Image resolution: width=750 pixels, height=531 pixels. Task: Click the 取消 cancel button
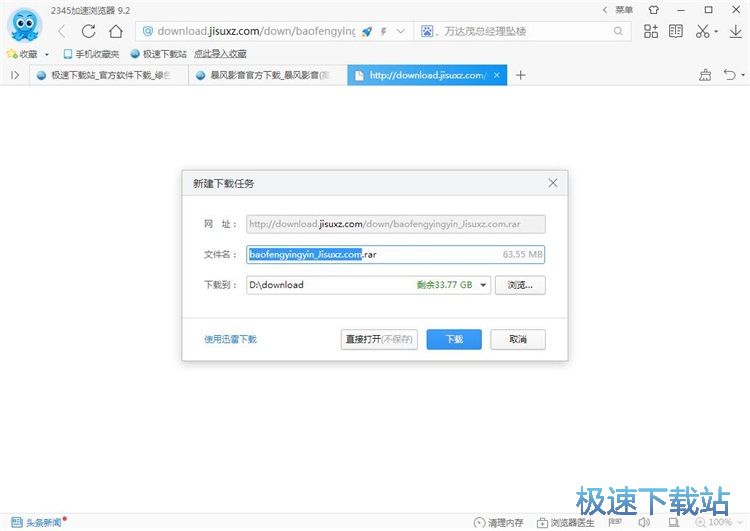(x=518, y=339)
